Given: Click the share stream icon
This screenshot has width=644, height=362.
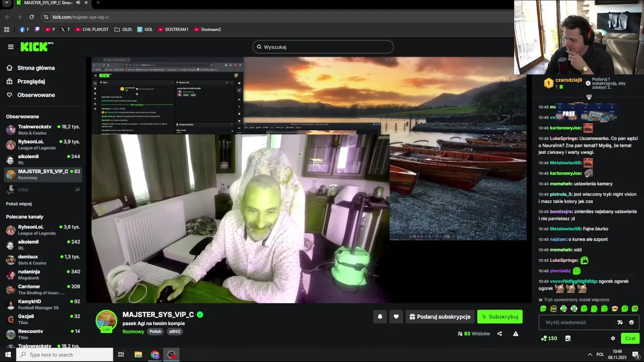Looking at the screenshot, I should 500,333.
